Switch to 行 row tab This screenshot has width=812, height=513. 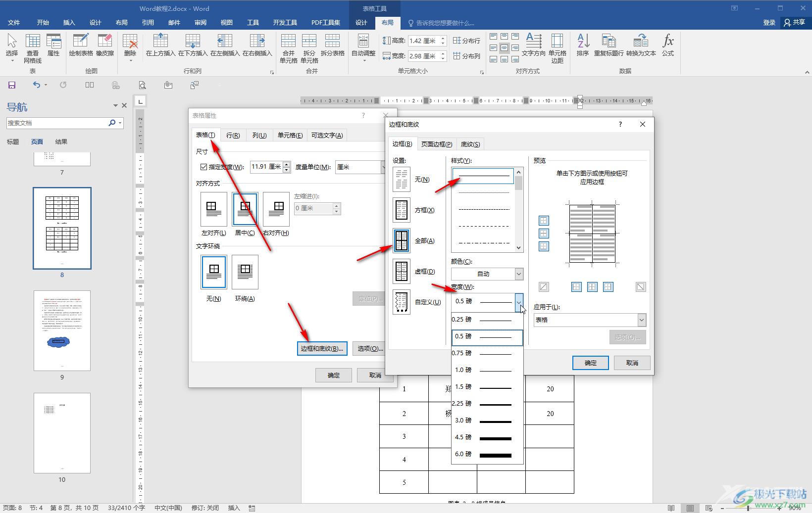(233, 135)
